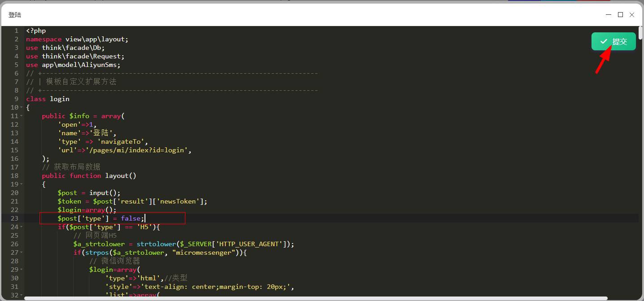This screenshot has width=644, height=301.
Task: Collapse the class body at line 10
Action: (22, 107)
